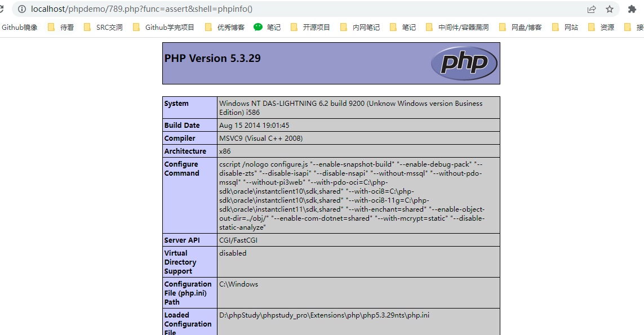Click the Windows NT DAS-LIGHTNING system value
Screen dimensions: 644x335
tap(351, 108)
